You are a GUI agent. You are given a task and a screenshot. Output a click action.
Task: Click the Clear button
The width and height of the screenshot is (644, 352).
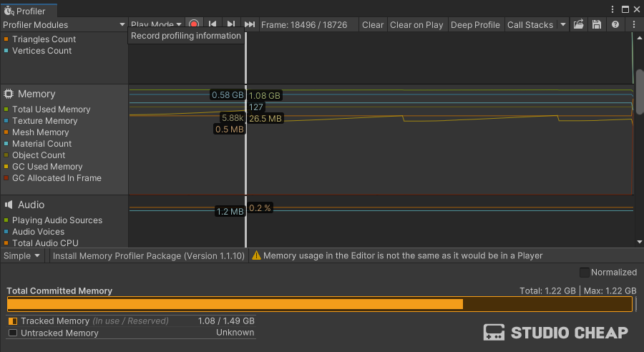pos(373,24)
